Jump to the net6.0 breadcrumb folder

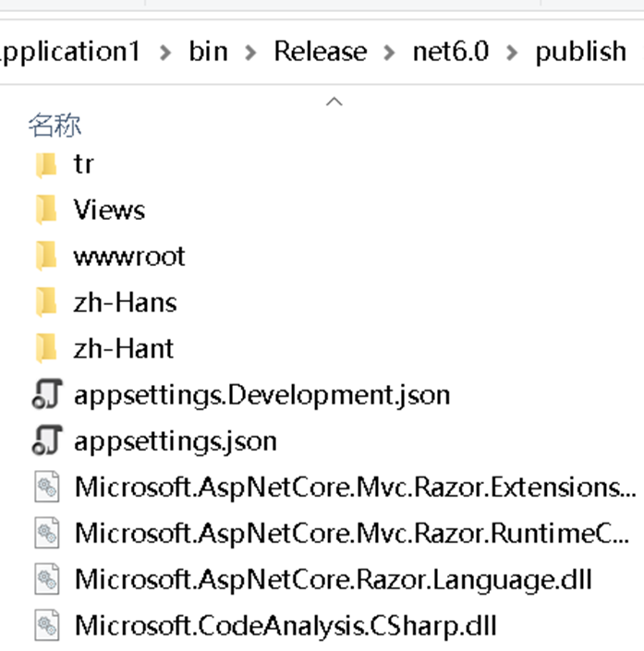tap(451, 52)
